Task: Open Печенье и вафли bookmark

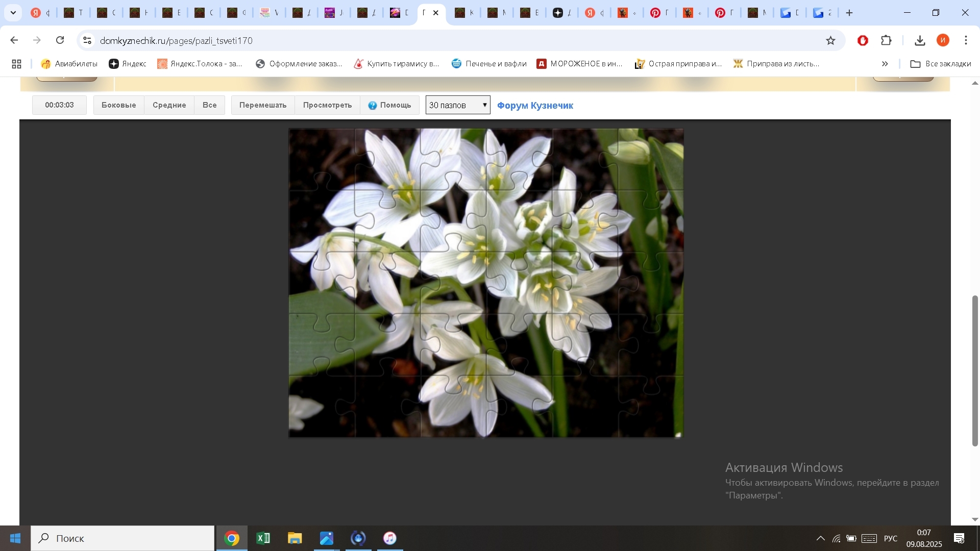Action: coord(489,64)
